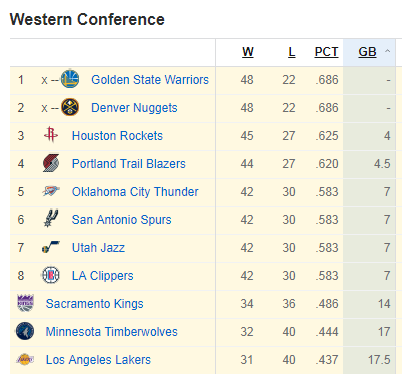This screenshot has width=402, height=374.
Task: Click the Minnesota Timberwolves logo icon
Action: tap(25, 331)
